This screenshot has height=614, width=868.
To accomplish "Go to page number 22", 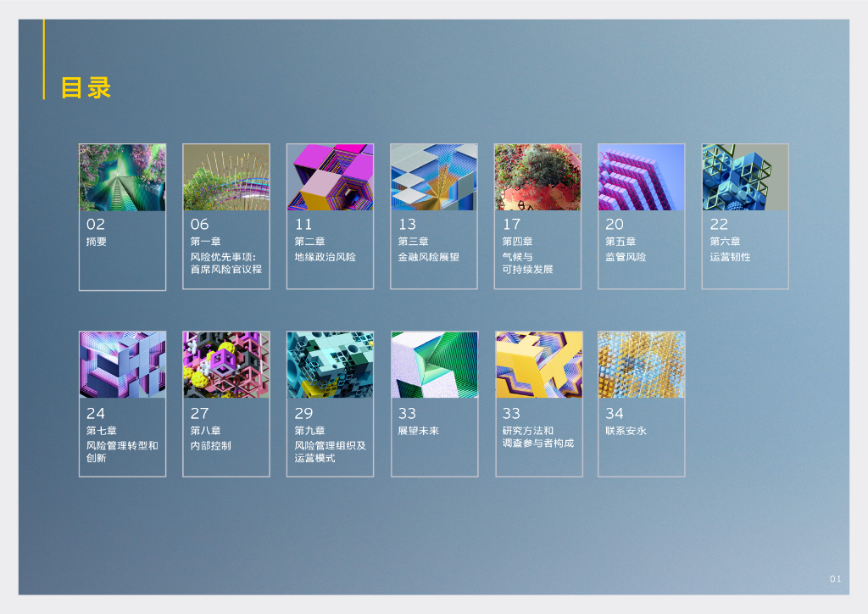I will click(719, 224).
